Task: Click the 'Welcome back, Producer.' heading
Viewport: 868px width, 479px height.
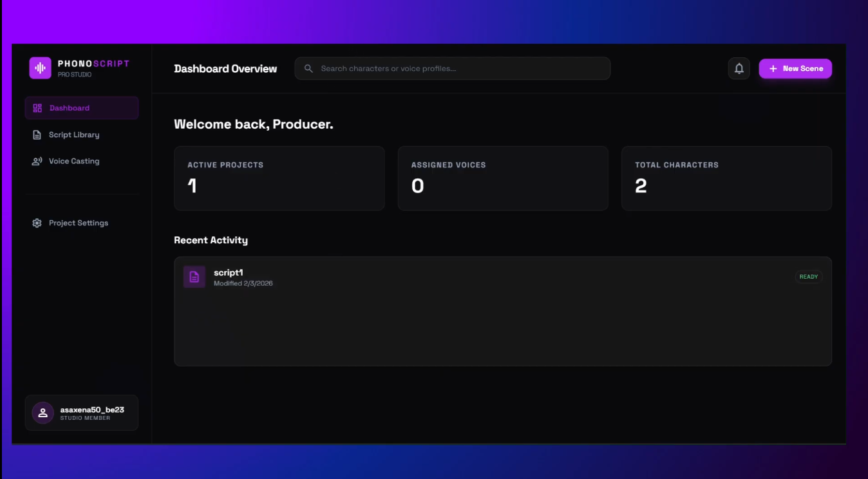Action: pos(254,124)
